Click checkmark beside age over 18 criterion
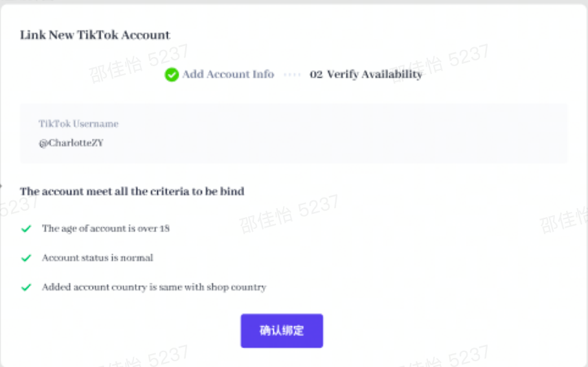The width and height of the screenshot is (588, 367). (27, 228)
